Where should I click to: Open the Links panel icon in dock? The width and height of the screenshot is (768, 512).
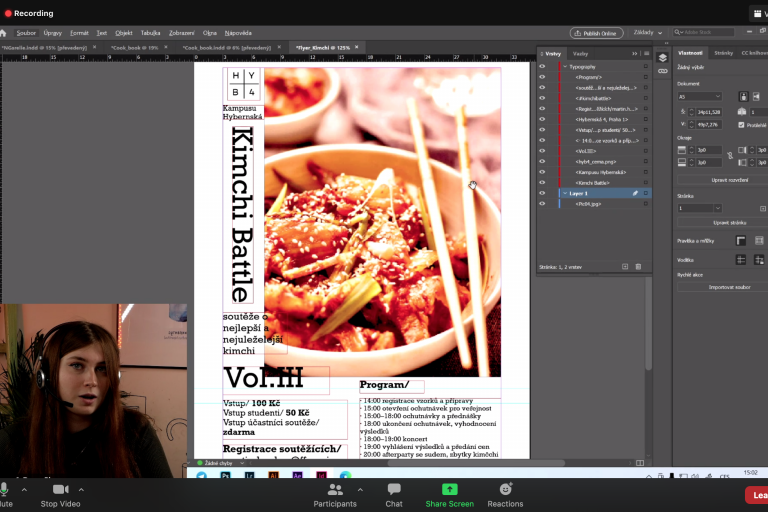662,72
